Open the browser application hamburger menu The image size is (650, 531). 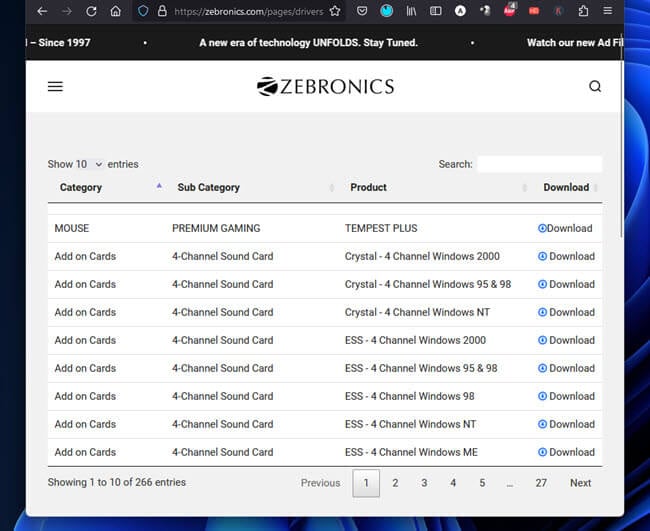608,11
